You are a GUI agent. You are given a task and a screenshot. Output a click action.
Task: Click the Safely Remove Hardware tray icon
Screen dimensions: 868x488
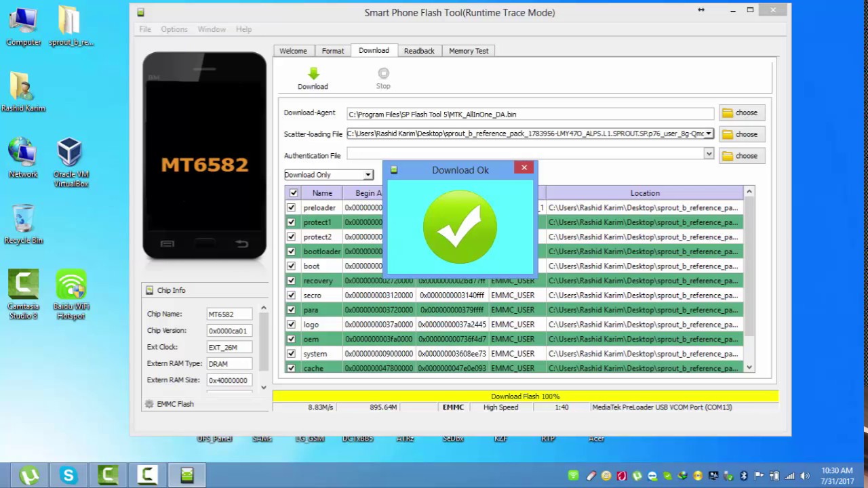click(728, 476)
